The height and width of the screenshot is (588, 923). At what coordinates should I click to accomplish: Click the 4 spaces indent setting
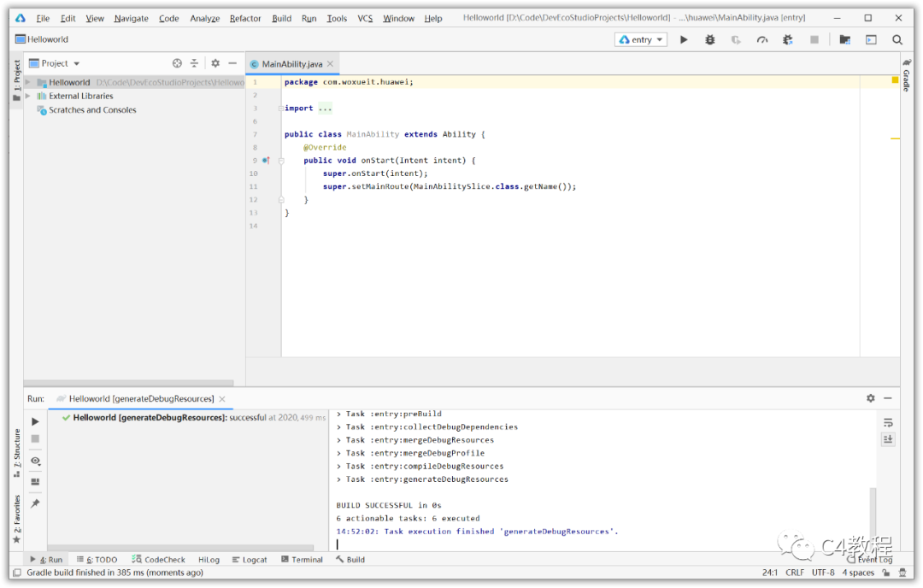(858, 573)
